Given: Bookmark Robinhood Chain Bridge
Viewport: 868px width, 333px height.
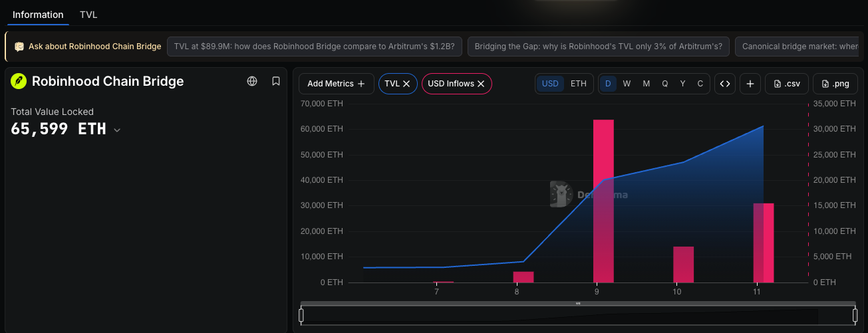Looking at the screenshot, I should click(276, 81).
